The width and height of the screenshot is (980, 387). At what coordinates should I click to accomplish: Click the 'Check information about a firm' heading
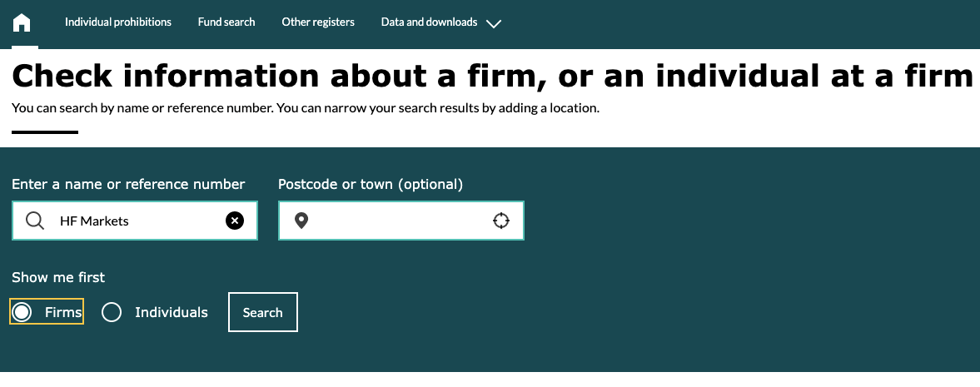coord(493,76)
